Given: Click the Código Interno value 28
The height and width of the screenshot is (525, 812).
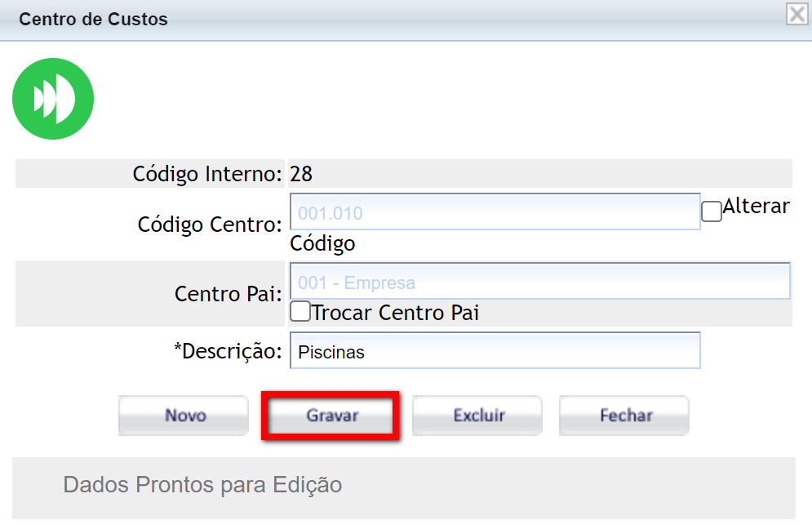Looking at the screenshot, I should pos(301,174).
